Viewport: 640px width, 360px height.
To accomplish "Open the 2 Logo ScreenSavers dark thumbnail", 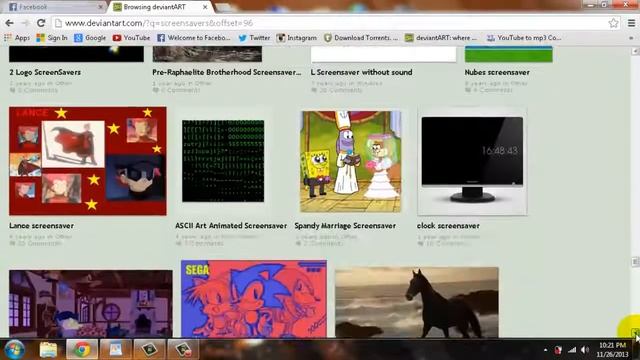I will click(76, 54).
